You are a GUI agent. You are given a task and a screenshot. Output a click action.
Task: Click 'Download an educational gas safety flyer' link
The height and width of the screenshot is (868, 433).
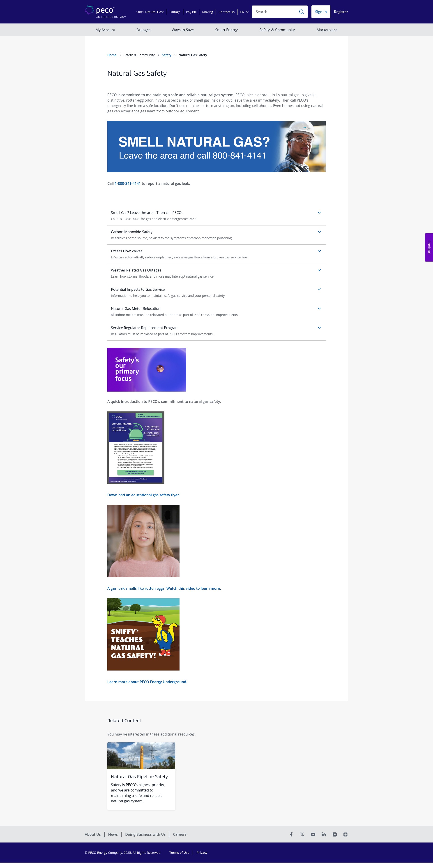tap(143, 495)
